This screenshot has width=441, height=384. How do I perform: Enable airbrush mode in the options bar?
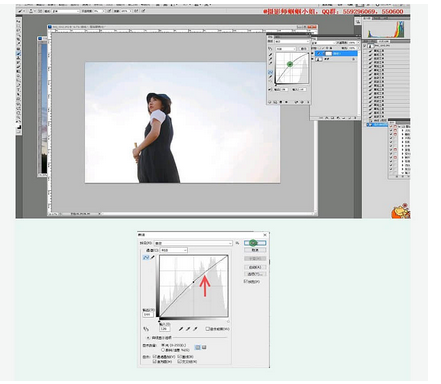tap(136, 11)
